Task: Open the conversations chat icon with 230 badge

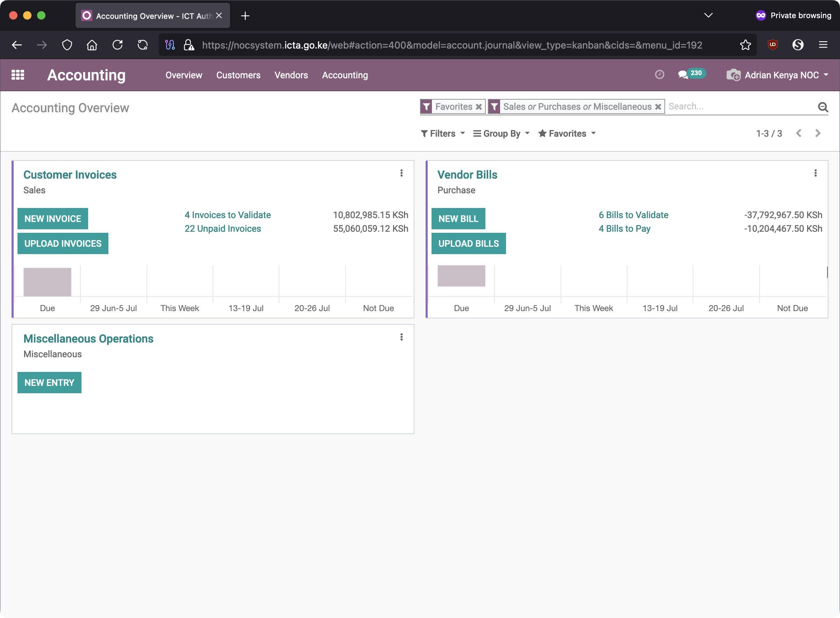Action: [683, 74]
